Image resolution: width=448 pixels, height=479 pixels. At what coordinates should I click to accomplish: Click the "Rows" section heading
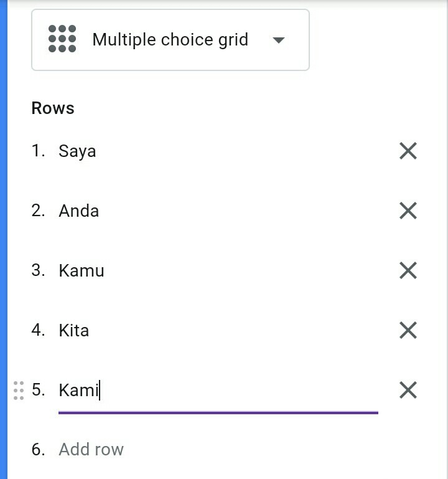click(53, 108)
